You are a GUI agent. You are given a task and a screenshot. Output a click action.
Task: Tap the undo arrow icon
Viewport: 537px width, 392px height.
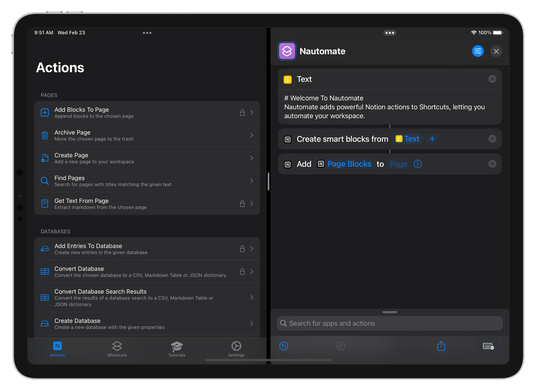coord(284,346)
